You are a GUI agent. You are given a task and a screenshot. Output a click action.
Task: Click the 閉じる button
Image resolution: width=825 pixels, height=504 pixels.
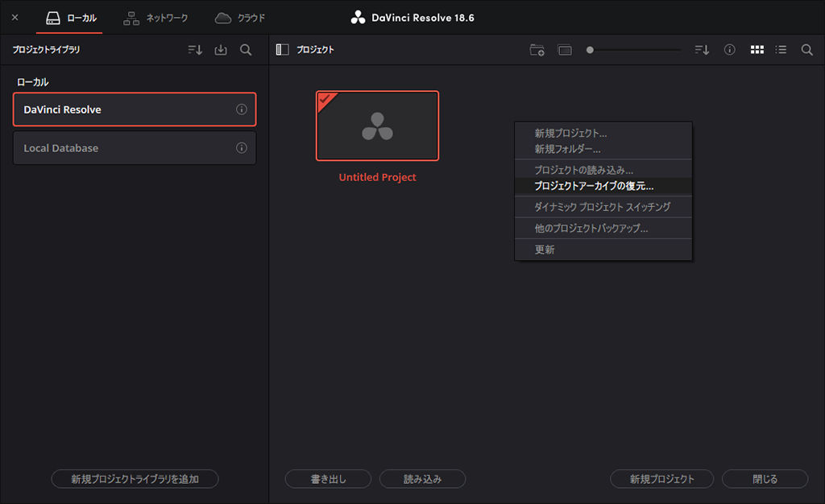pyautogui.click(x=765, y=479)
